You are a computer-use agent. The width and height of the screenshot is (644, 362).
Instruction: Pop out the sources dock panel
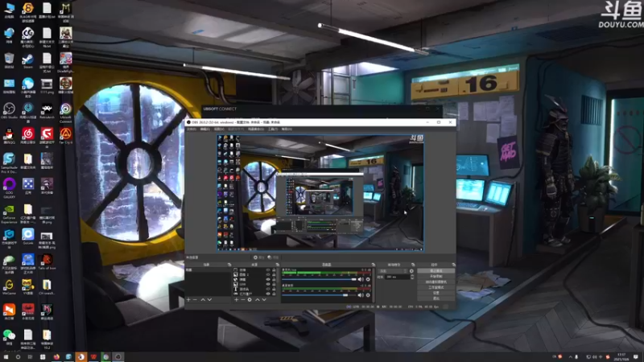click(x=278, y=265)
